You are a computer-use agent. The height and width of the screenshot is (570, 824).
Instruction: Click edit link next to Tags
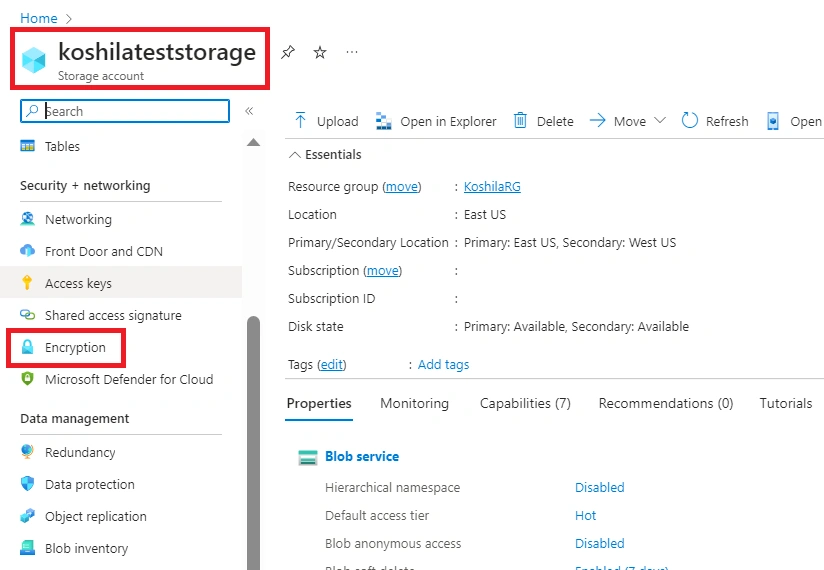pos(332,364)
